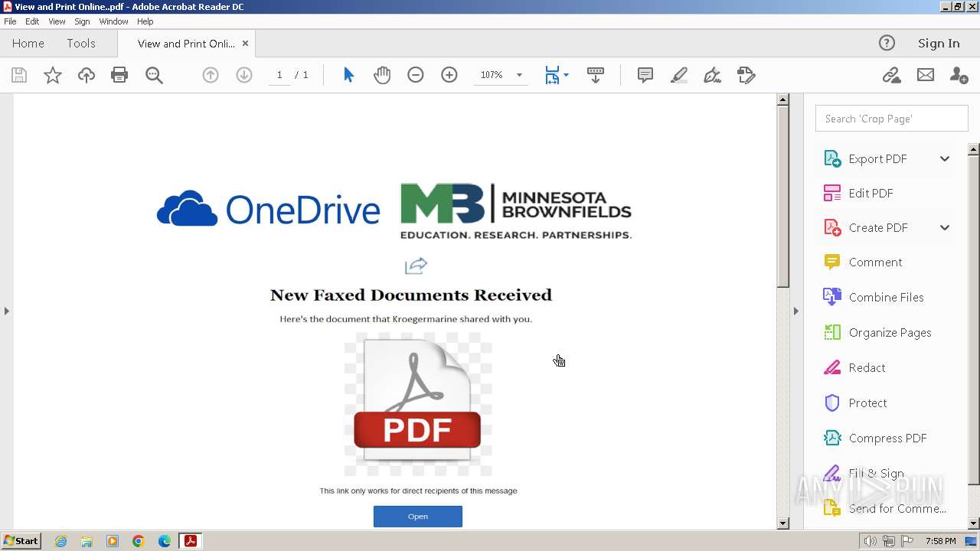Send file by email envelope icon
980x551 pixels.
pyautogui.click(x=926, y=75)
